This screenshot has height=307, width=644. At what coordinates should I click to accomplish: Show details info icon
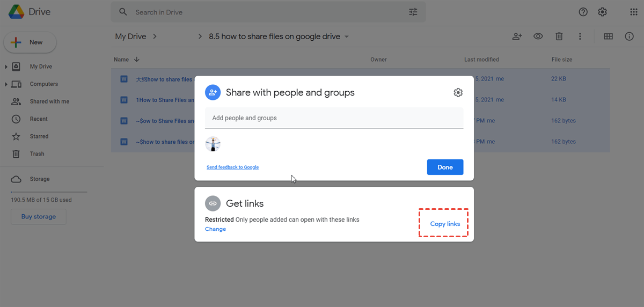[x=630, y=36]
